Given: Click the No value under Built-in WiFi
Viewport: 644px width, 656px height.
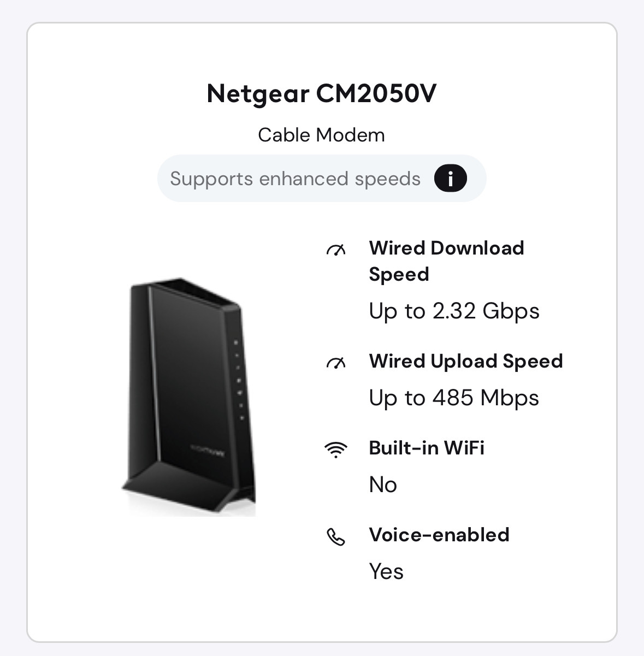Looking at the screenshot, I should (383, 484).
